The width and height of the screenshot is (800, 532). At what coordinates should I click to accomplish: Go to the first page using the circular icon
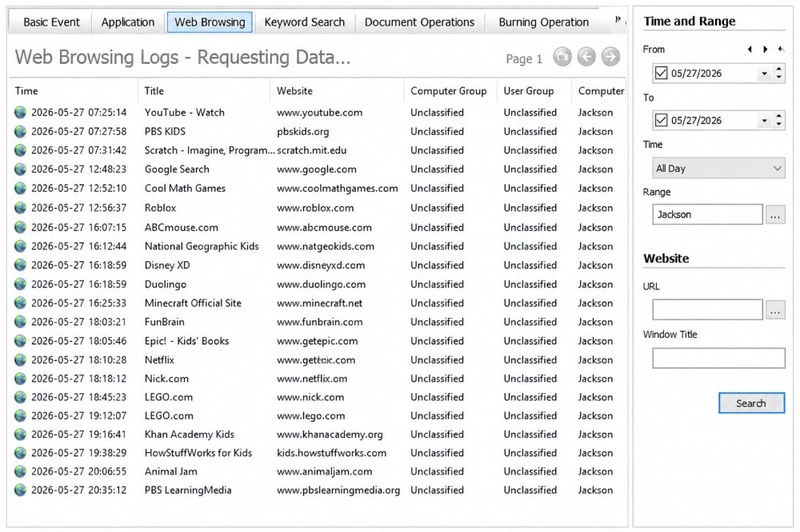pos(562,57)
